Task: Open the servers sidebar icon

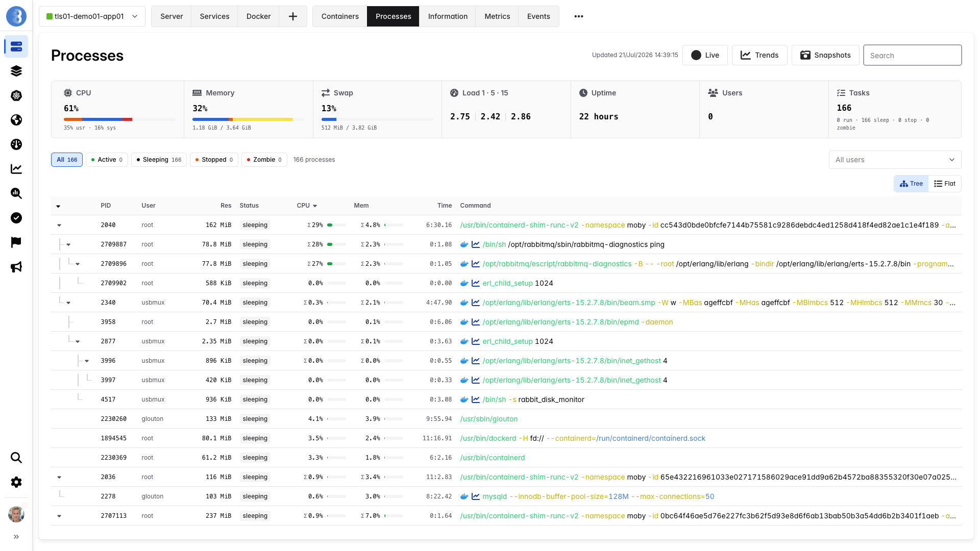Action: pyautogui.click(x=16, y=46)
